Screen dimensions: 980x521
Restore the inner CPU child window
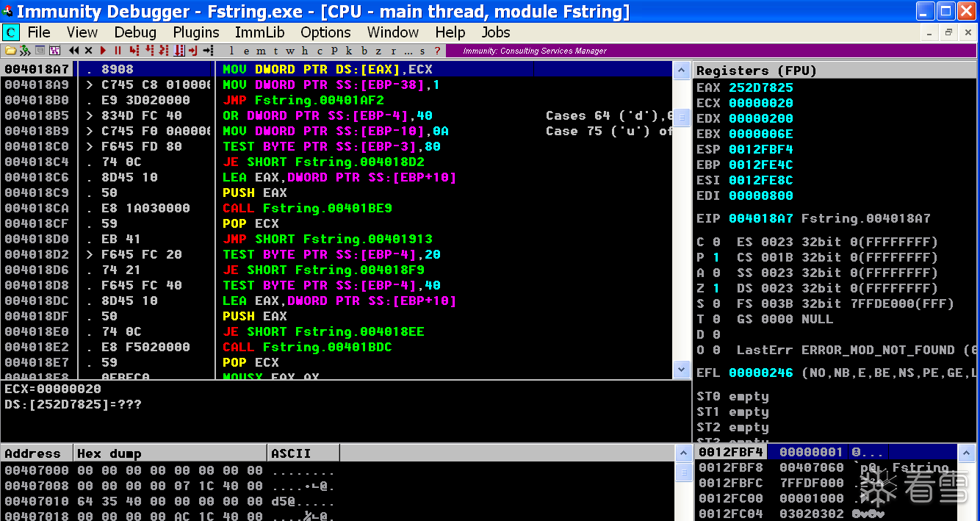click(x=948, y=32)
